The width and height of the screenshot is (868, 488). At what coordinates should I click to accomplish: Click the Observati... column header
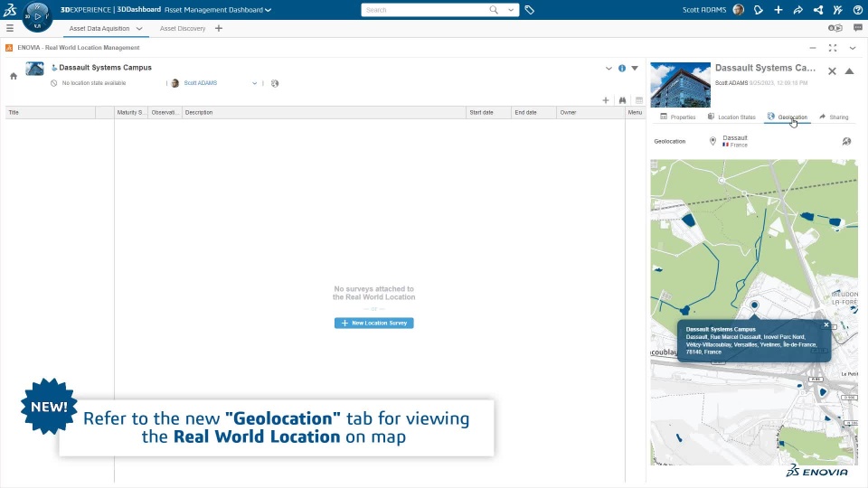coord(165,112)
